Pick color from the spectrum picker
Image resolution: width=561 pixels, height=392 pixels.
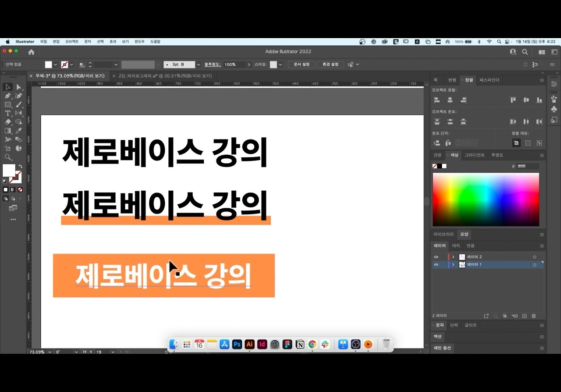486,200
